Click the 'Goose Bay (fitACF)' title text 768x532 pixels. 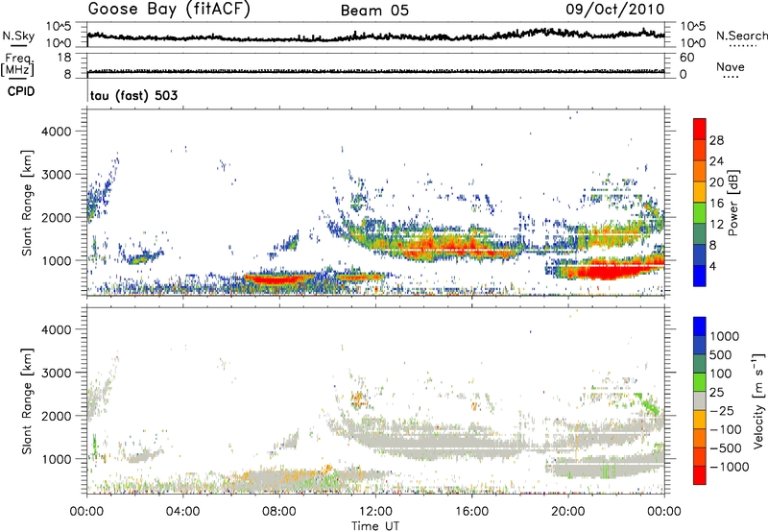(169, 10)
